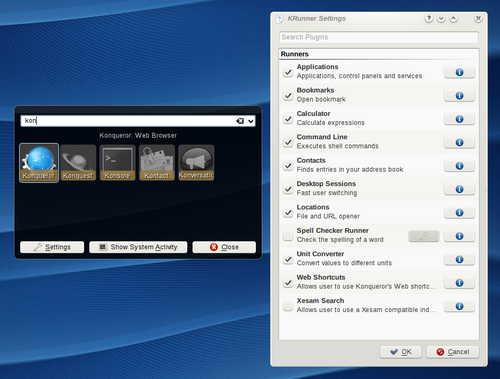
Task: Uncheck the Contacts runner
Action: [288, 166]
